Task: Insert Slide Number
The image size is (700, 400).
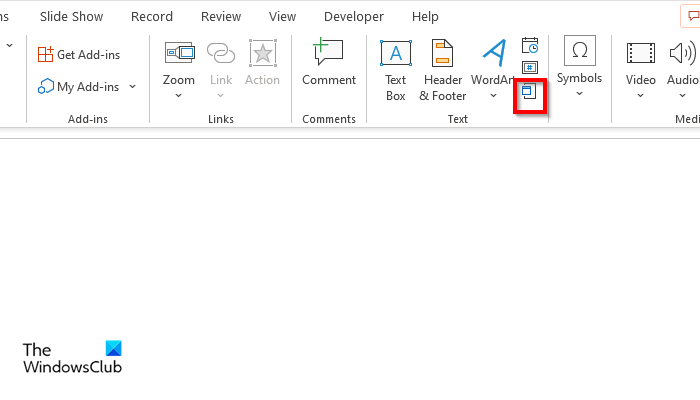Action: click(530, 68)
